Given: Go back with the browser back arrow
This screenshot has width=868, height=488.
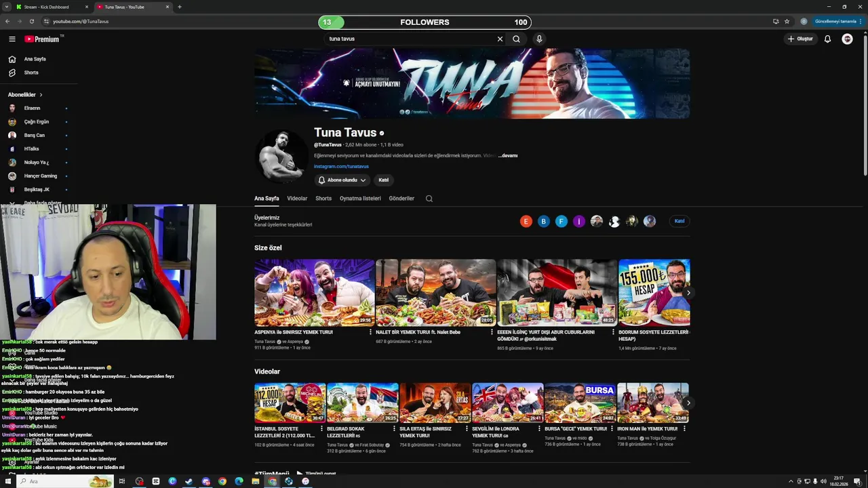Looking at the screenshot, I should click(x=7, y=21).
